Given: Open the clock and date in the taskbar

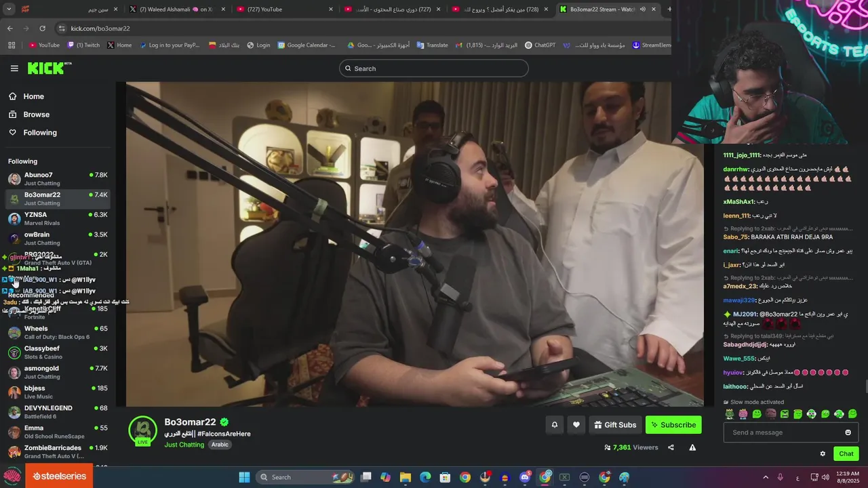Looking at the screenshot, I should (848, 477).
